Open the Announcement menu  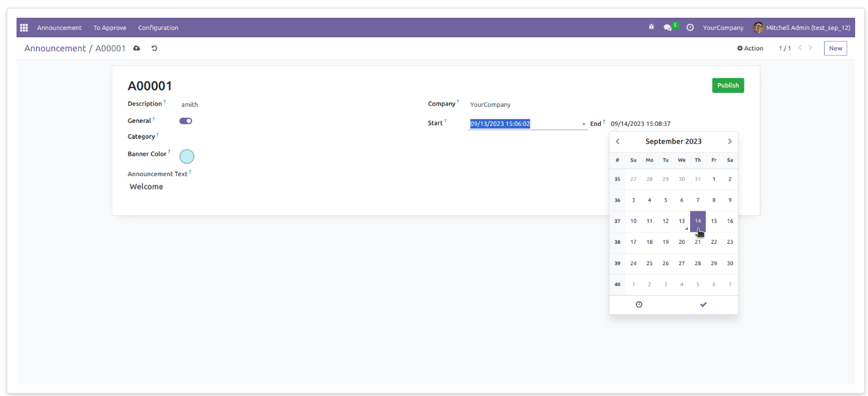click(59, 28)
